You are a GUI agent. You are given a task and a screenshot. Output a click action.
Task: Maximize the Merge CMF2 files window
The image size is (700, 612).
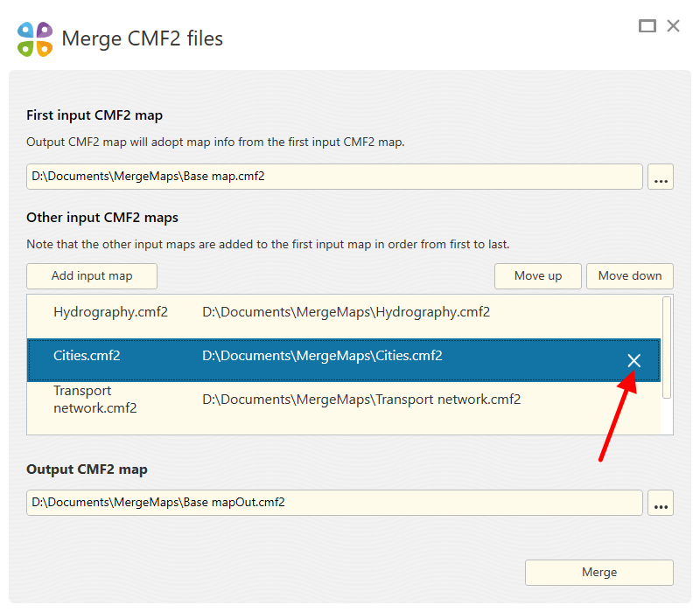(x=647, y=26)
